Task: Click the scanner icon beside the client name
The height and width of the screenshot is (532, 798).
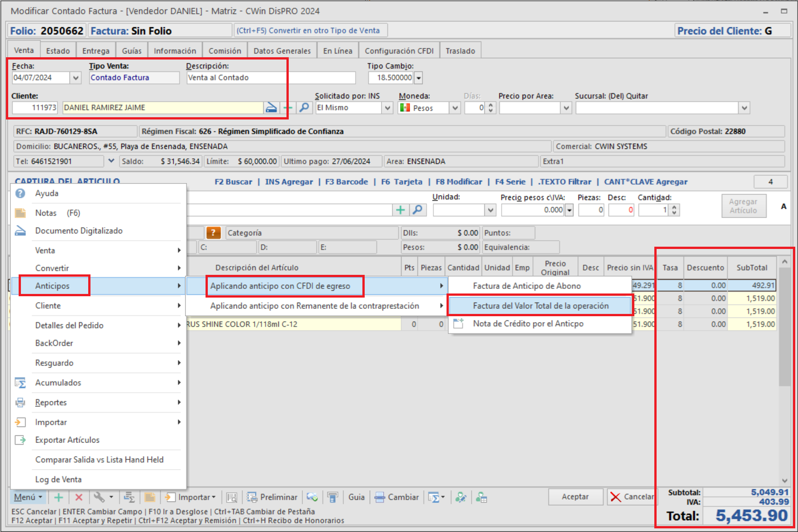Action: 271,108
